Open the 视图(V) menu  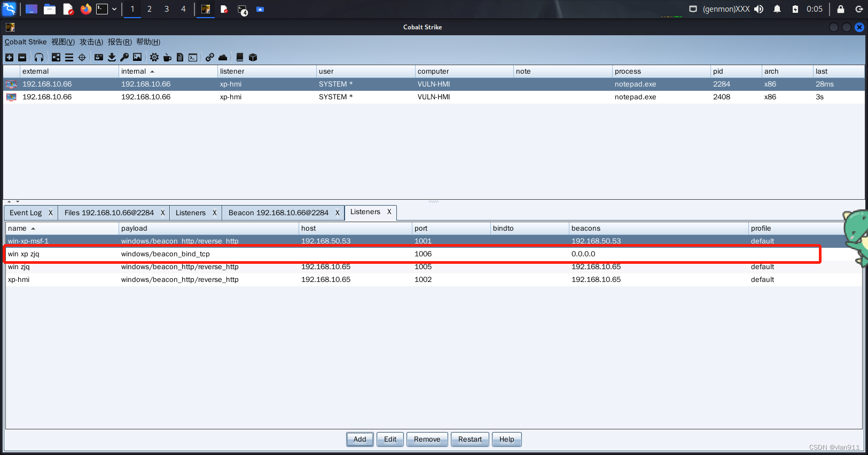(63, 42)
